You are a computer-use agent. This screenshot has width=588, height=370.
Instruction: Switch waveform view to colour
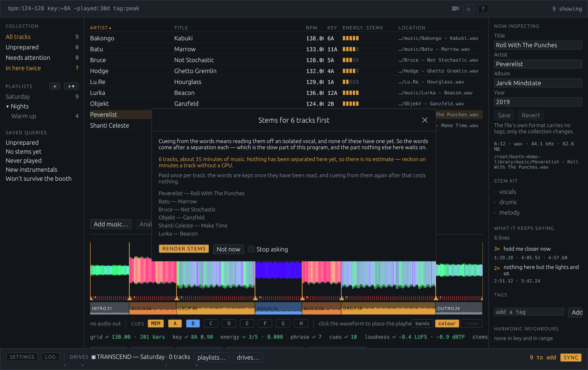click(447, 323)
